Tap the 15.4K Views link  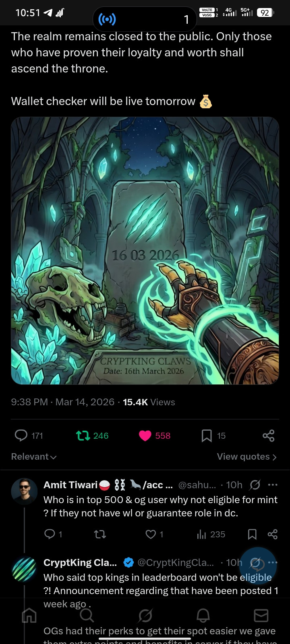(149, 402)
